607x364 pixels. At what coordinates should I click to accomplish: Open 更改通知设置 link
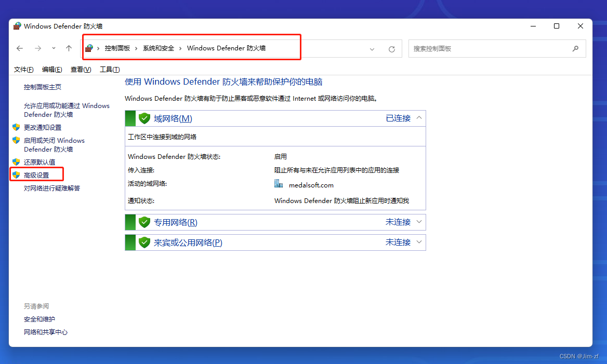(x=43, y=127)
